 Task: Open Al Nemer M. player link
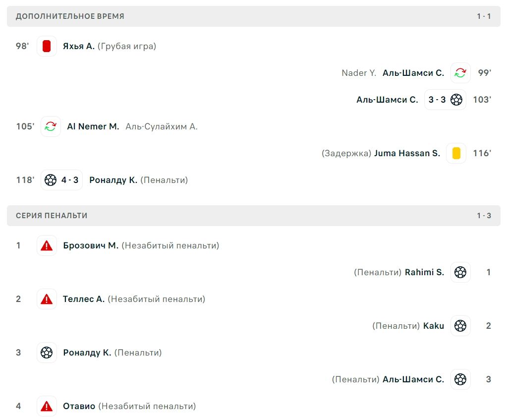point(93,126)
